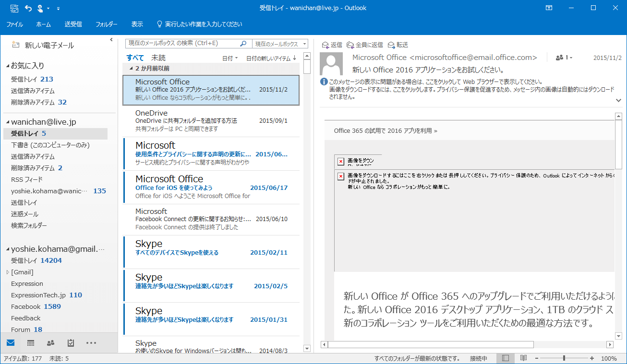Screen dimensions: 627x364
Task: Open the ファイル menu tab
Action: pos(14,24)
